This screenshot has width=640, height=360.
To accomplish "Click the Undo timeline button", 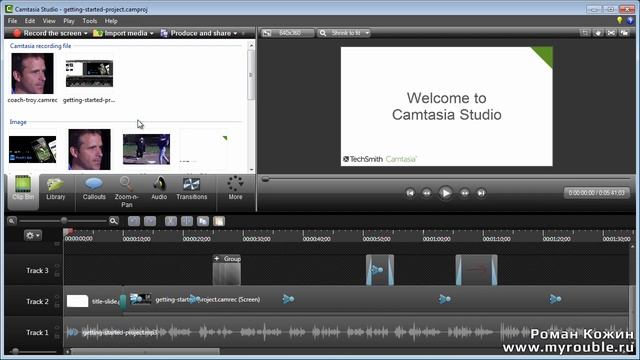I will coord(134,221).
